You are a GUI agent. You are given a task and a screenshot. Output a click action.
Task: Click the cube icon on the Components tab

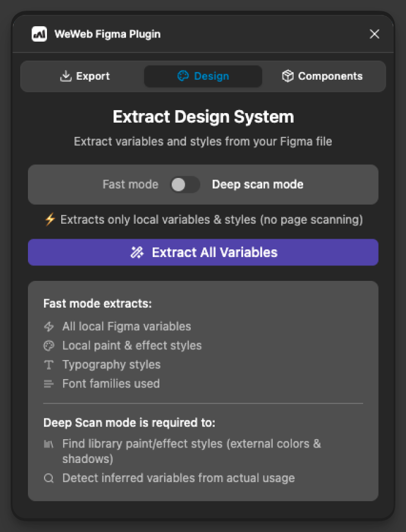(x=287, y=76)
